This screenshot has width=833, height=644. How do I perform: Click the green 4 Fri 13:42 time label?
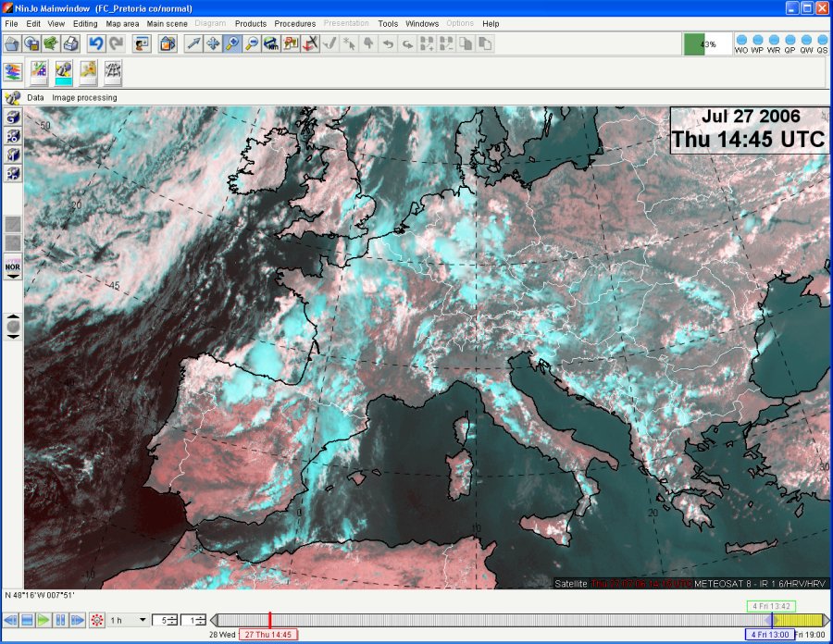pos(771,606)
